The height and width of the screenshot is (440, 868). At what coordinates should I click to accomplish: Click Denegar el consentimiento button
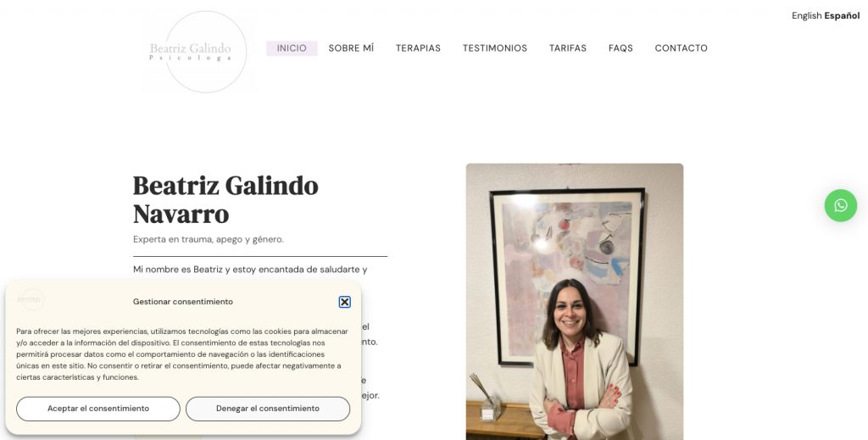click(x=267, y=409)
